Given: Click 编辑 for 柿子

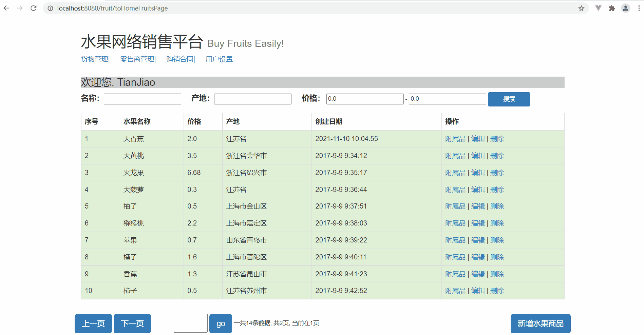Looking at the screenshot, I should [478, 291].
